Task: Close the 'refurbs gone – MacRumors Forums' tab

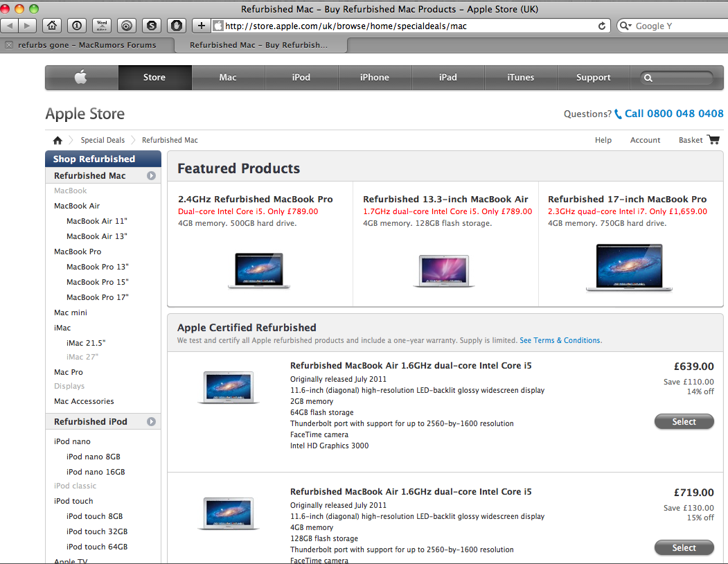Action: point(9,45)
